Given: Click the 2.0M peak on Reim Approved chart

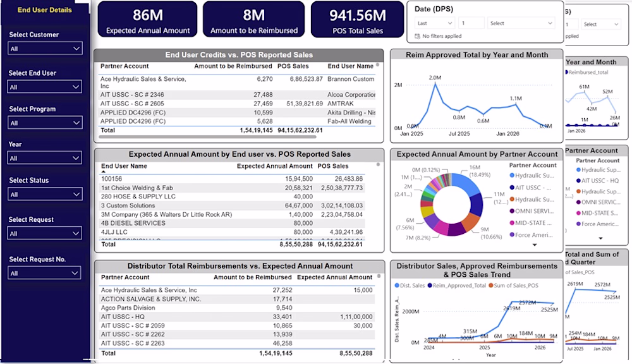Looking at the screenshot, I should point(435,83).
